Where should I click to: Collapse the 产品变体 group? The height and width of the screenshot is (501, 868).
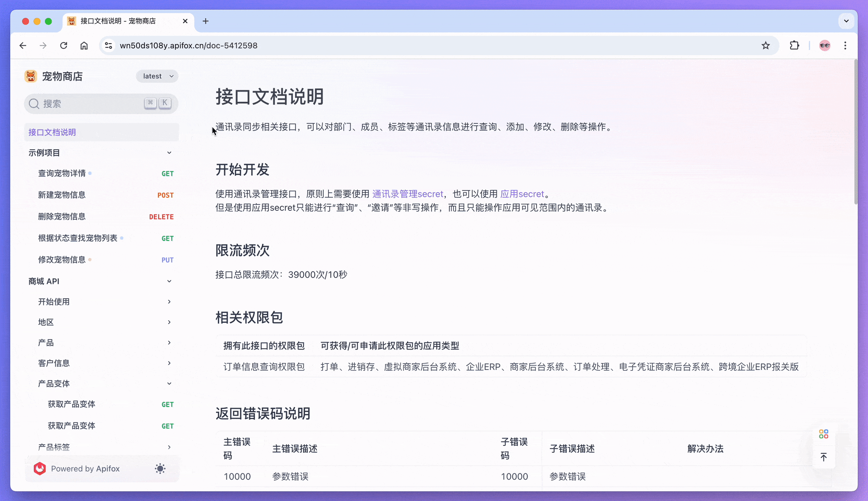click(169, 383)
